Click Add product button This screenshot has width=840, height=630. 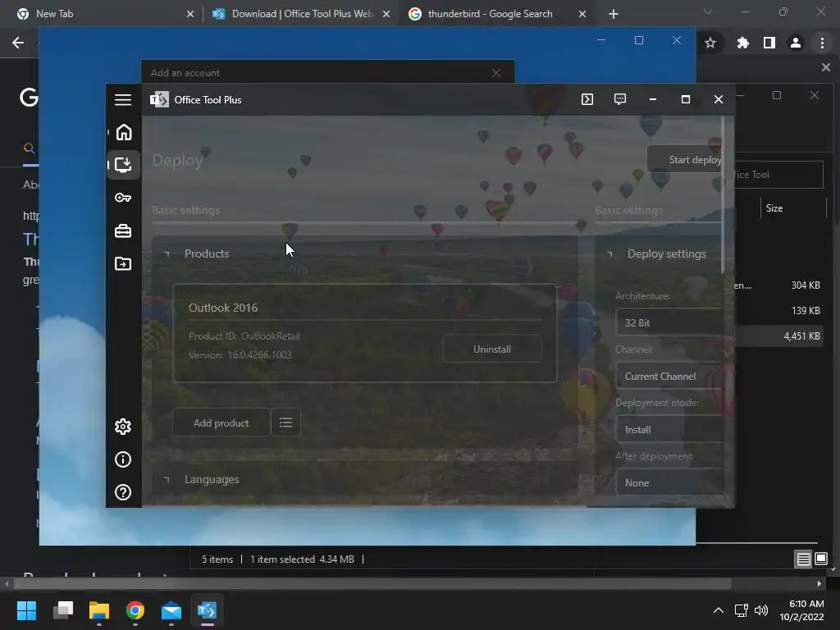tap(221, 422)
